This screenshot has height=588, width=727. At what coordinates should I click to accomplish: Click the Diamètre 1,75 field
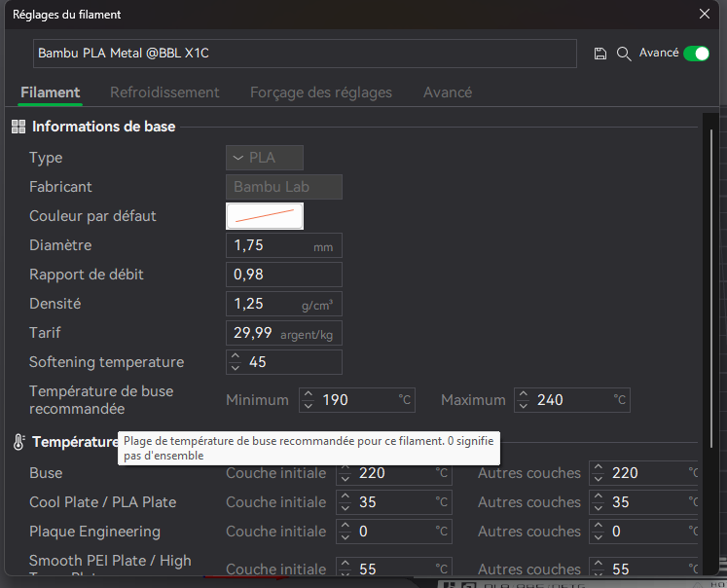coord(284,245)
